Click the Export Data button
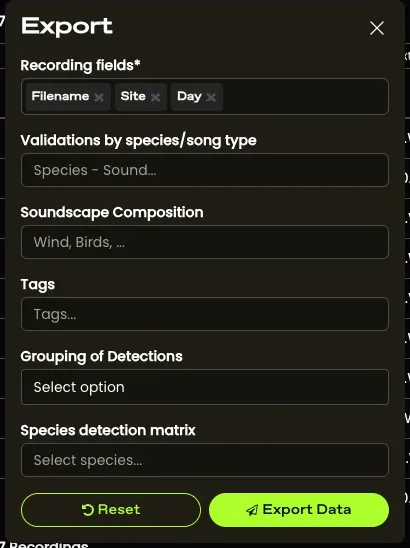 pyautogui.click(x=299, y=510)
